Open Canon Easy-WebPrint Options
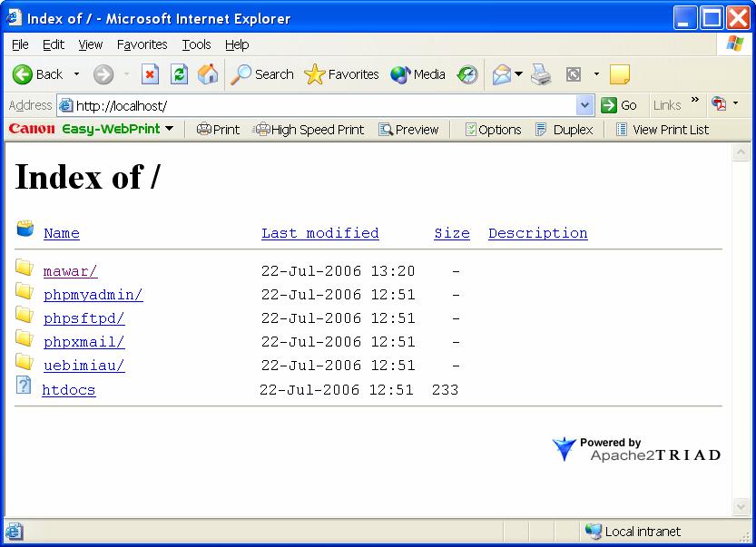 click(x=493, y=130)
